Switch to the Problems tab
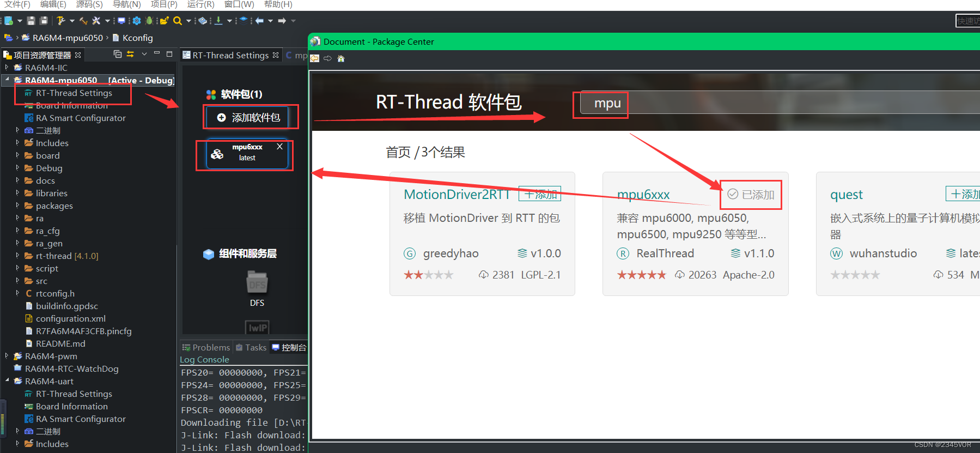This screenshot has height=453, width=980. tap(206, 347)
